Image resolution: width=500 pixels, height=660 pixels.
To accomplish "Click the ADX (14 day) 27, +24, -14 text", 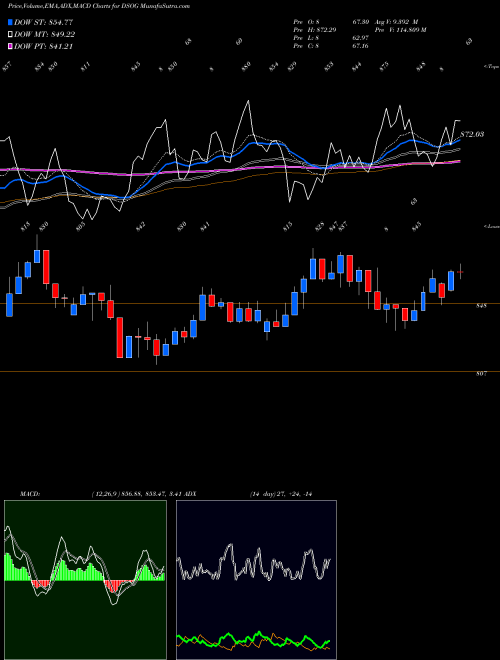I will tap(248, 494).
